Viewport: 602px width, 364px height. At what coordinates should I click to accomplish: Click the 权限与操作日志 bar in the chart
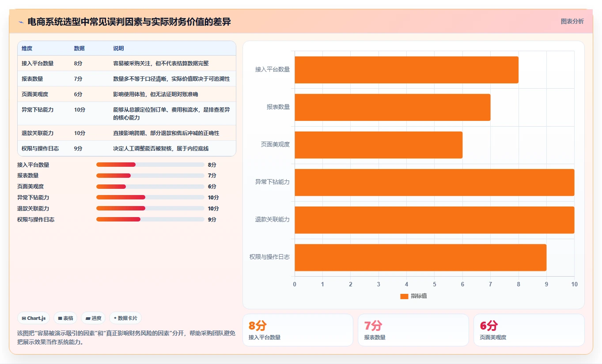pyautogui.click(x=420, y=257)
